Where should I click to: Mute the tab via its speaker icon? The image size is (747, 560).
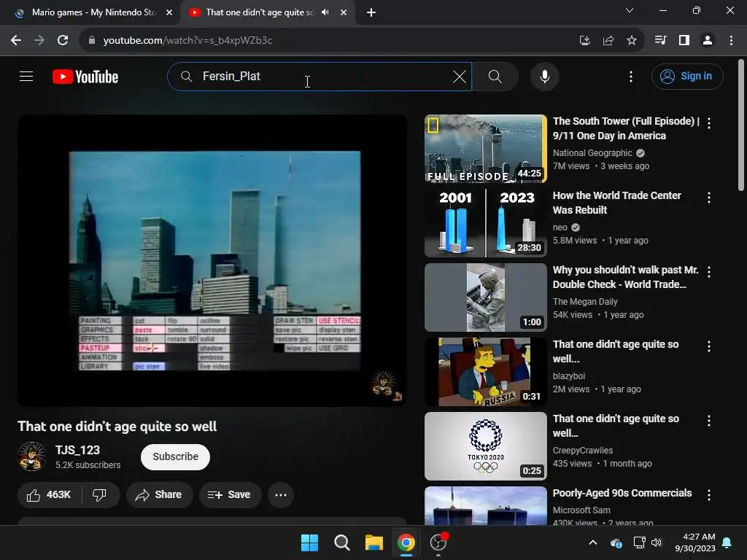[x=325, y=12]
